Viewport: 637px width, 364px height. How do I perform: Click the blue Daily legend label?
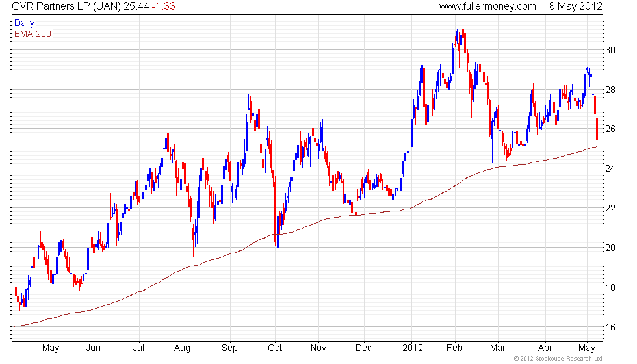coord(25,23)
